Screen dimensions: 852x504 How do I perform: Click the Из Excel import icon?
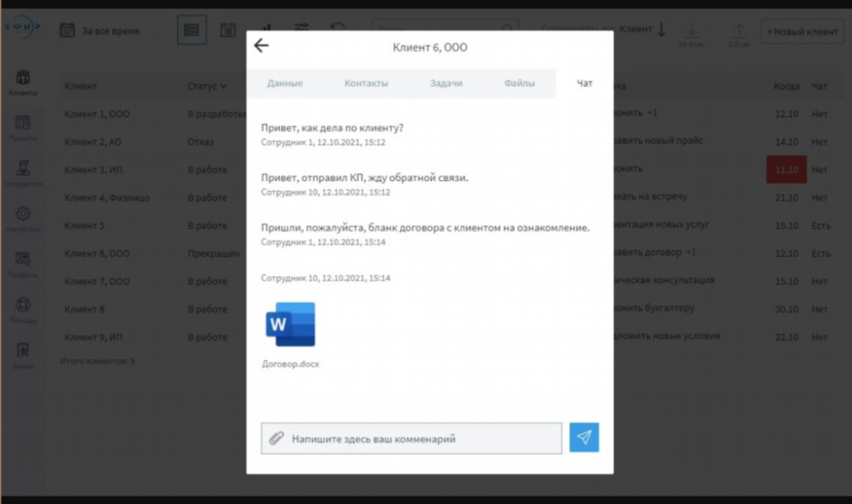pos(691,35)
